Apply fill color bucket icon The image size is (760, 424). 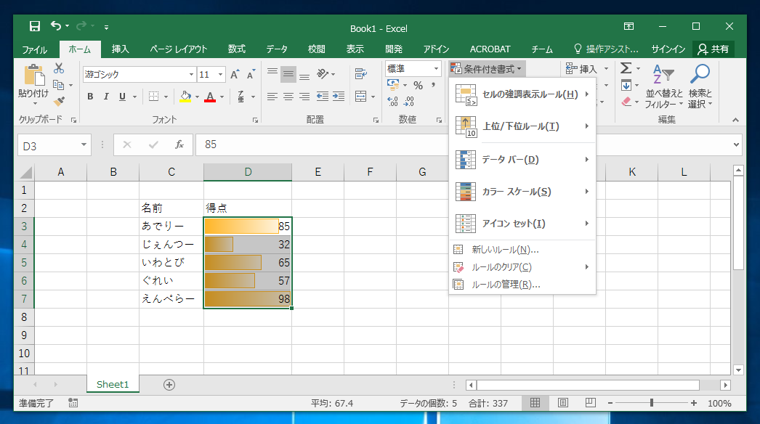pyautogui.click(x=185, y=96)
